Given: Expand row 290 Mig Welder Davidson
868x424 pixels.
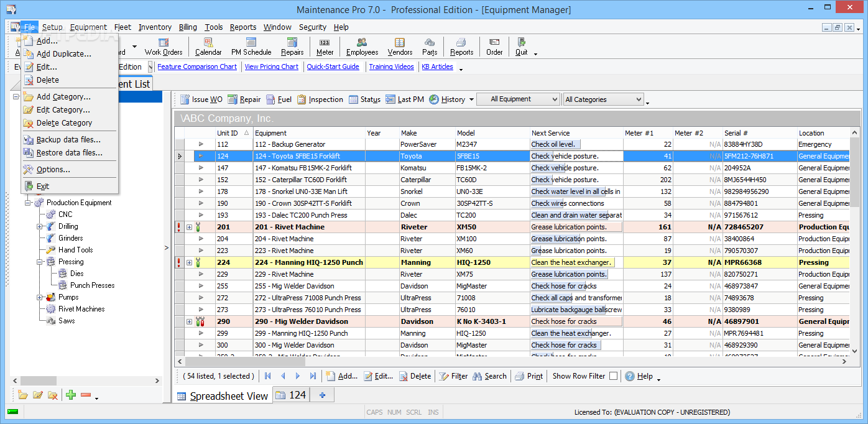Looking at the screenshot, I should pos(189,321).
